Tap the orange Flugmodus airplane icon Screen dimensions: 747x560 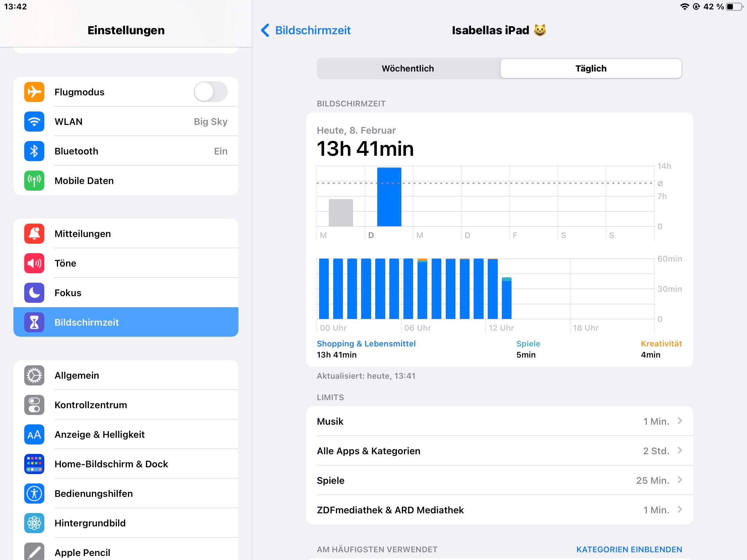pyautogui.click(x=34, y=92)
